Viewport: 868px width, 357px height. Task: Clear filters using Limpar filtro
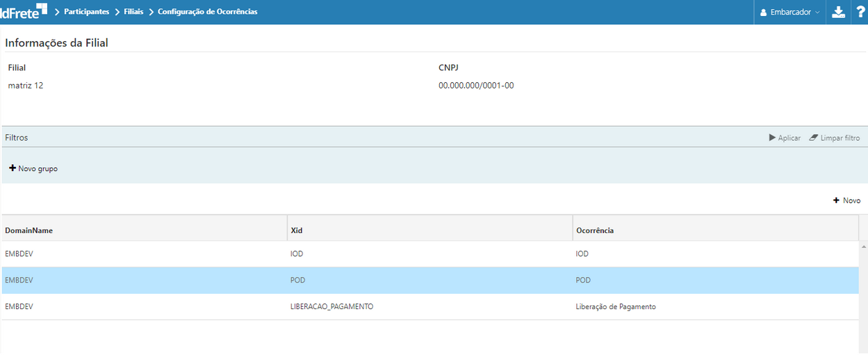[x=834, y=138]
